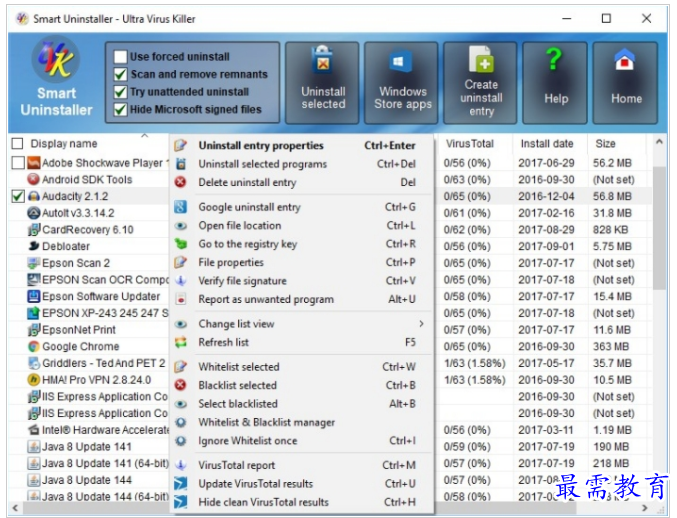Click the Android SDK Tools icon
Screen dimensions: 677x518
[x=33, y=179]
